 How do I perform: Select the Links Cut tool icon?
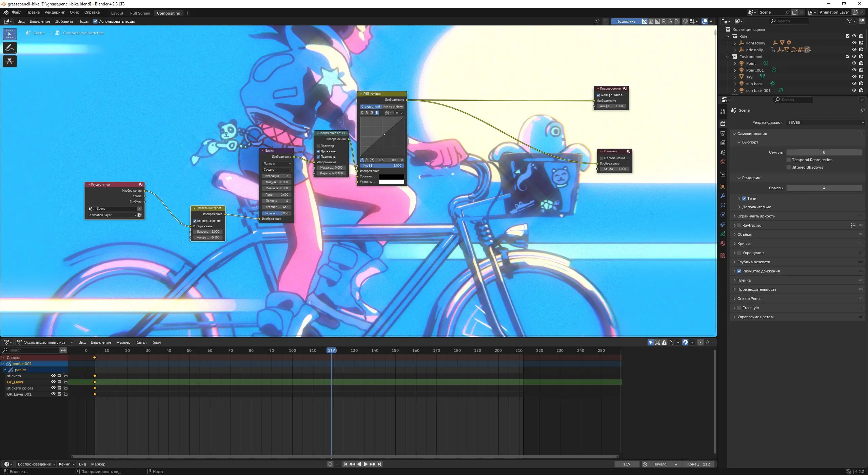click(9, 61)
